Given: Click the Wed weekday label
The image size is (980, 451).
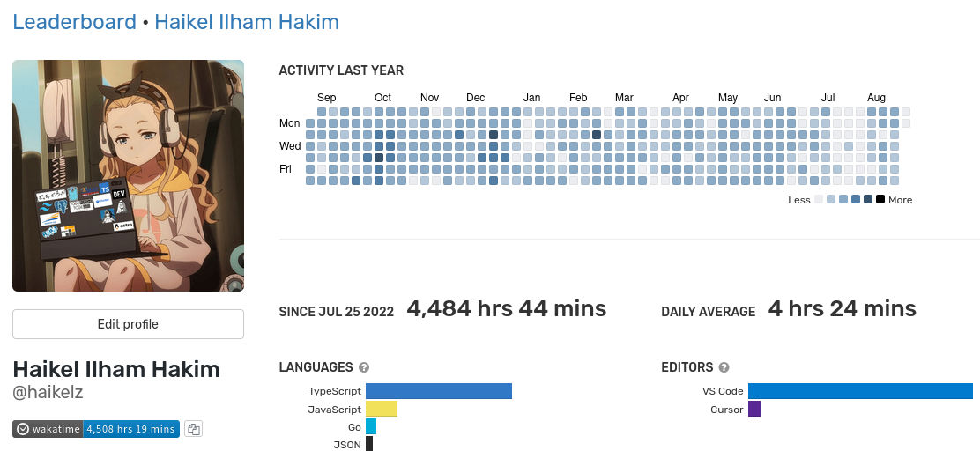Looking at the screenshot, I should [x=290, y=146].
